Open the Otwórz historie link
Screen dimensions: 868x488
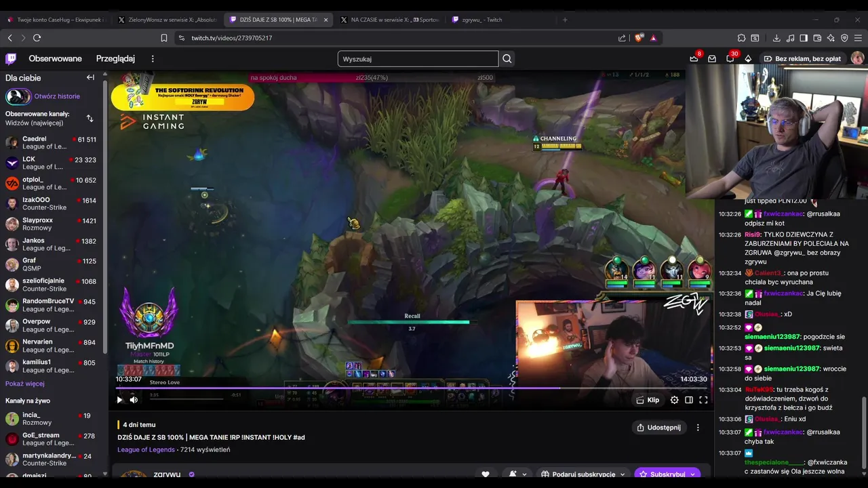pos(57,96)
